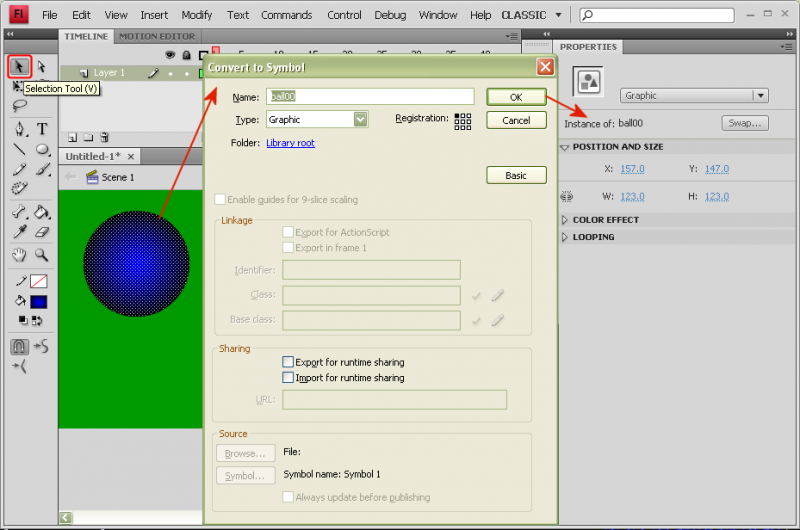
Task: Open the Window menu
Action: [438, 15]
